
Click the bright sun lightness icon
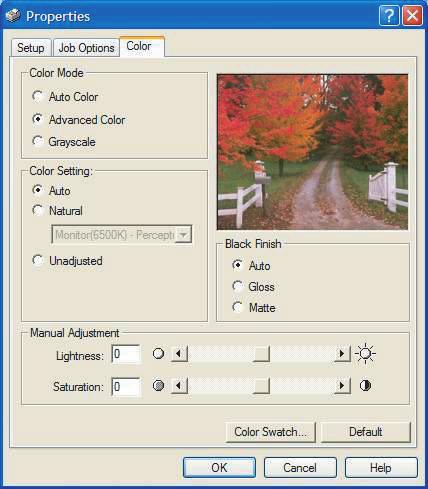click(365, 353)
